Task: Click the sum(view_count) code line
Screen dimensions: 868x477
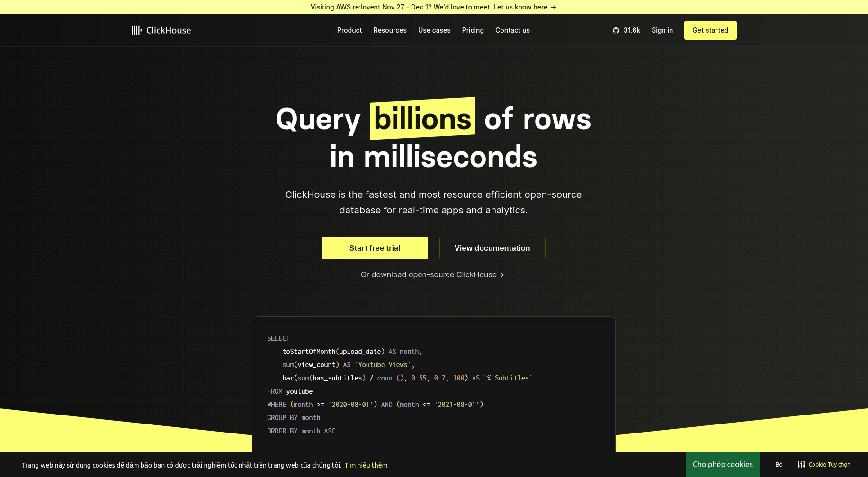Action: (x=349, y=365)
